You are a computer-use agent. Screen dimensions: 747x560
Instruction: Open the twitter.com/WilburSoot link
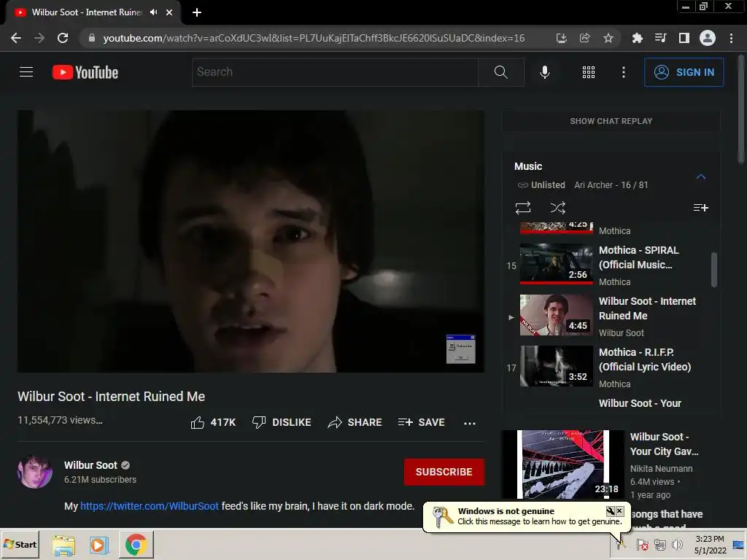tap(149, 506)
